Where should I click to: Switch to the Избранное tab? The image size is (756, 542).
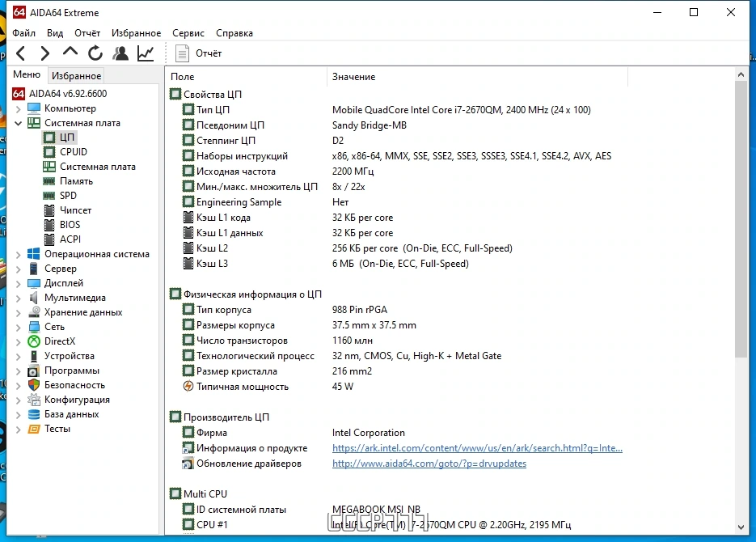(x=76, y=76)
